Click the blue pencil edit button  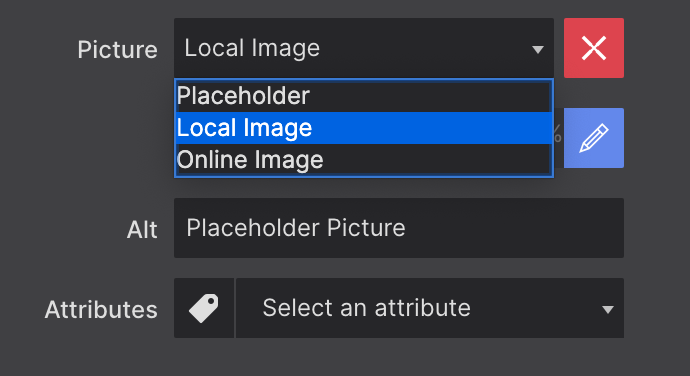[x=594, y=138]
